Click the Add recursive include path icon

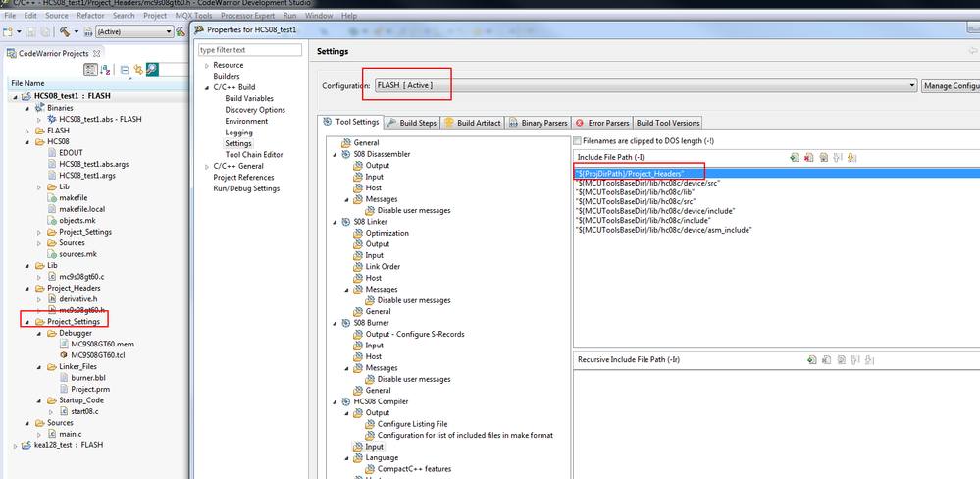(x=812, y=359)
